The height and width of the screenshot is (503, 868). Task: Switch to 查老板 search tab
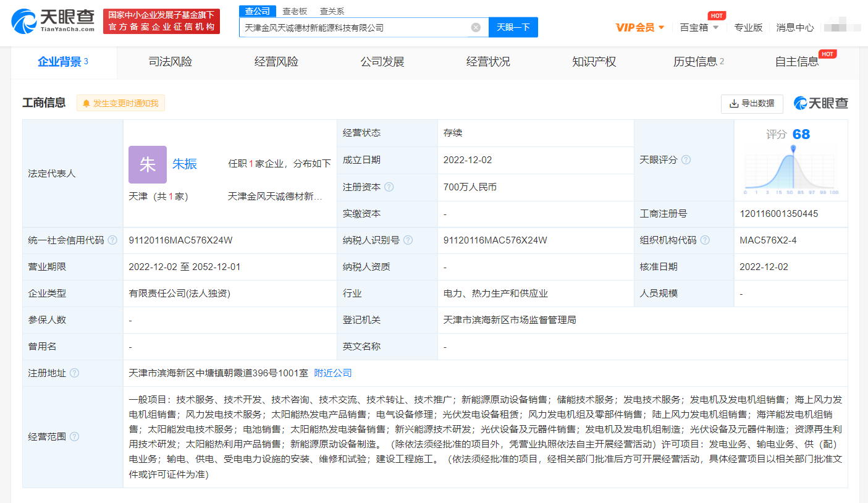[x=295, y=11]
